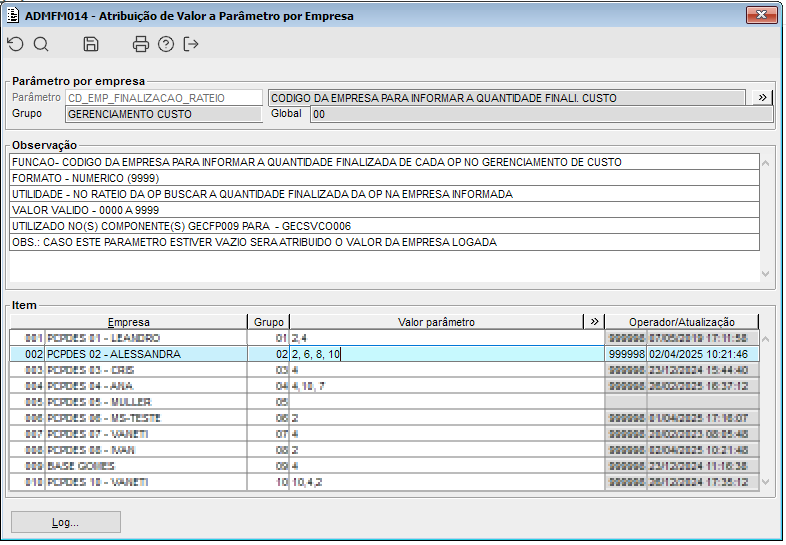Click value cell '10,4,2' in row 010
The image size is (786, 545).
tap(447, 482)
